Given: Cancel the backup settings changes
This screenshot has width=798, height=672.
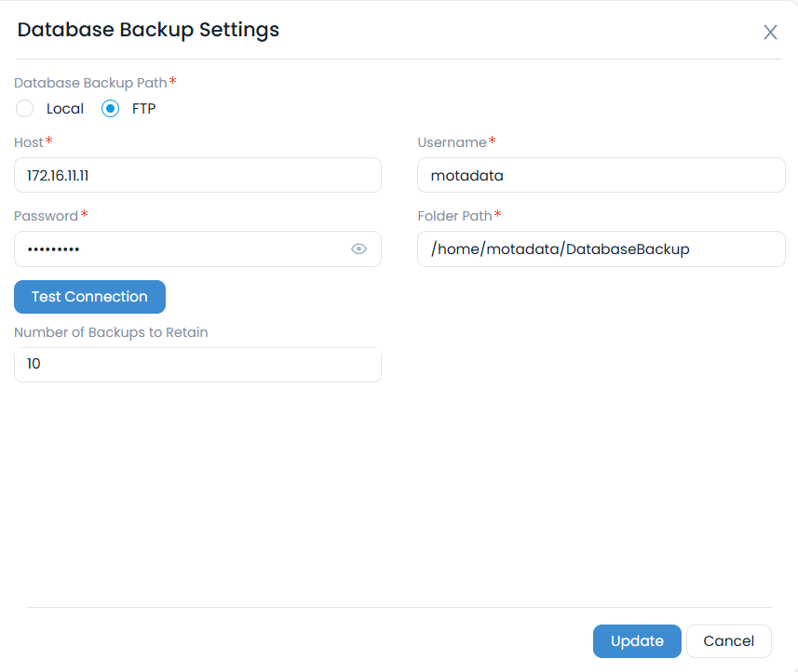Looking at the screenshot, I should [728, 641].
